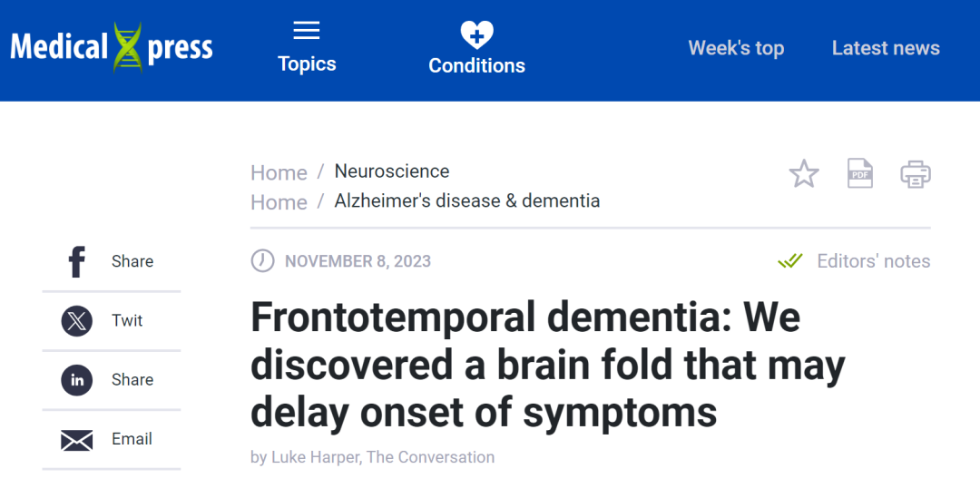
Task: Go to Week's top articles
Action: [x=736, y=48]
